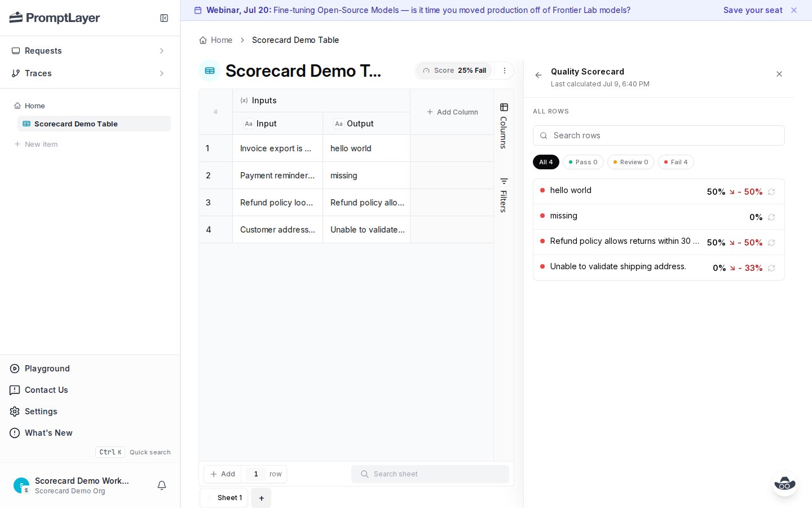
Task: Open the Columns side panel
Action: 504,126
